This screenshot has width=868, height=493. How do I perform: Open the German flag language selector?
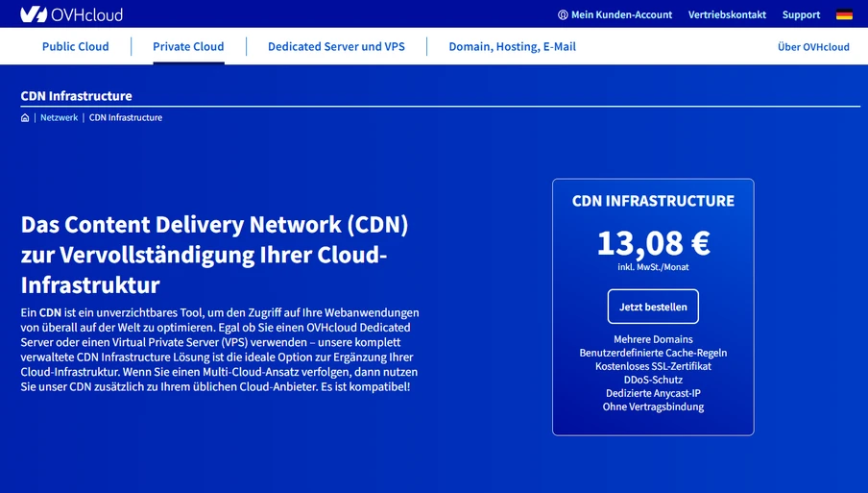(x=844, y=15)
